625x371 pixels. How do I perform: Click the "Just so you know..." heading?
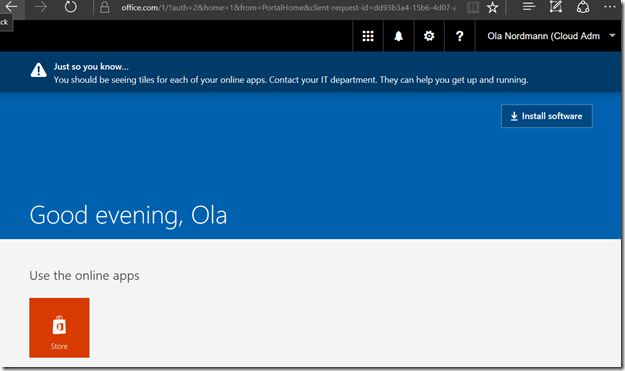pos(91,67)
